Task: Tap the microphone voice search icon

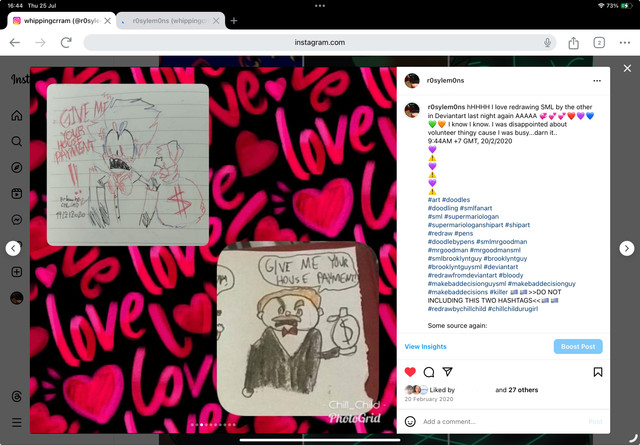Action: pos(547,42)
